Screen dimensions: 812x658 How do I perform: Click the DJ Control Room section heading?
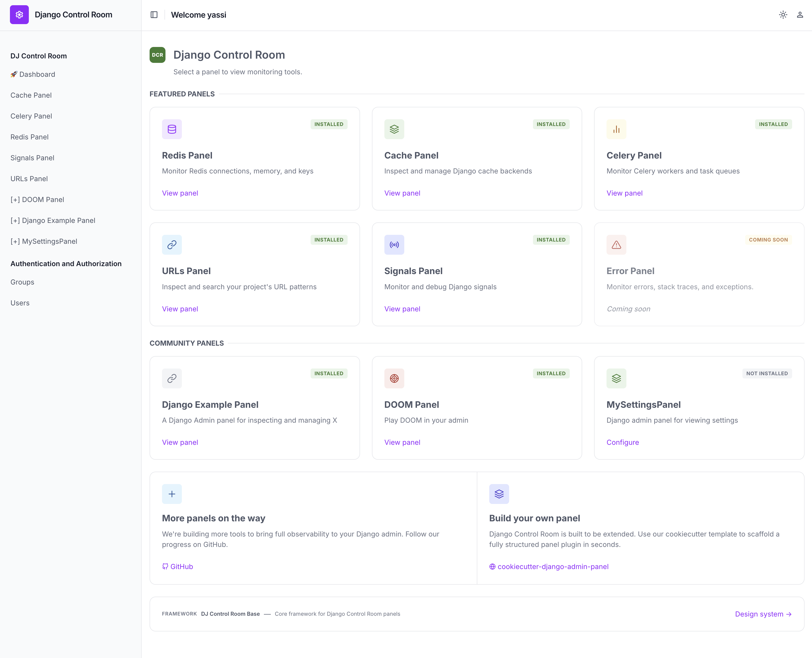(39, 56)
